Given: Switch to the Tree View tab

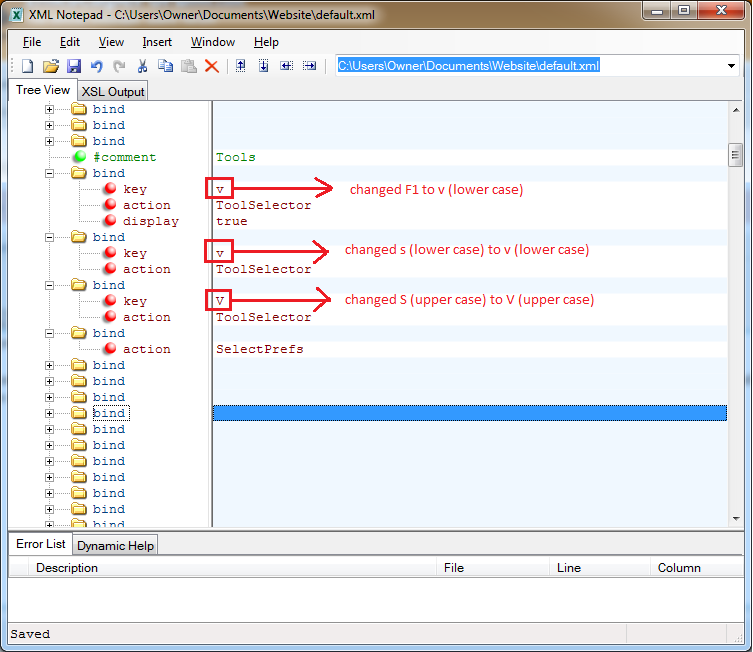Looking at the screenshot, I should click(x=43, y=90).
